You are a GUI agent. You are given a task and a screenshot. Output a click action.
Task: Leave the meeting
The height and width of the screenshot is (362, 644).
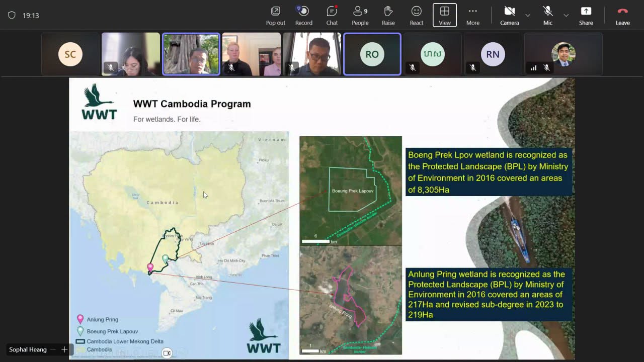tap(622, 16)
